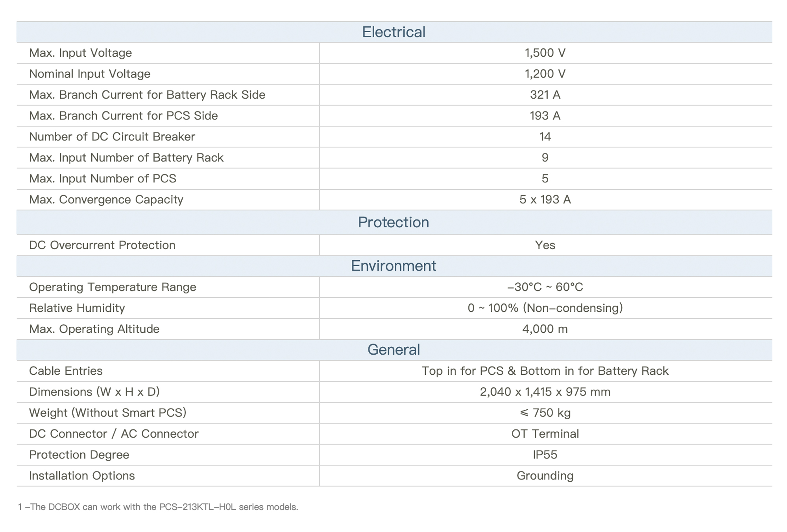Click the Max. Input Number of Battery Rack label
The height and width of the screenshot is (532, 787).
[x=126, y=158]
